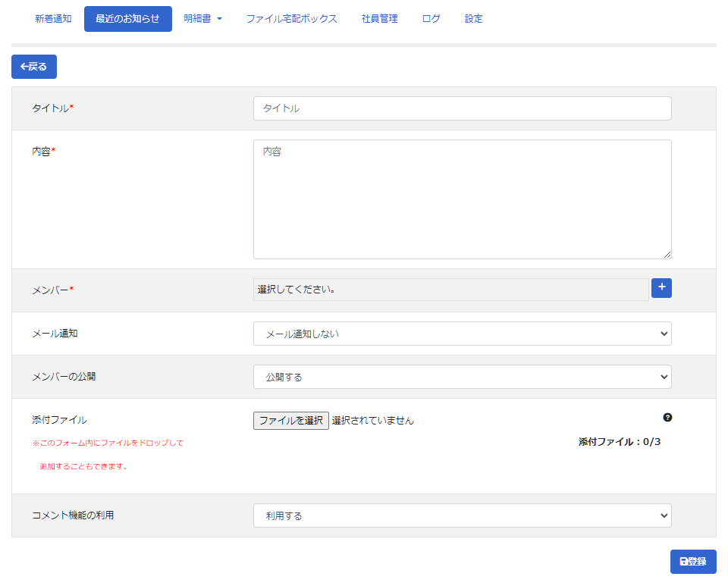Click the ファイルを選択 button
The height and width of the screenshot is (586, 728).
291,421
